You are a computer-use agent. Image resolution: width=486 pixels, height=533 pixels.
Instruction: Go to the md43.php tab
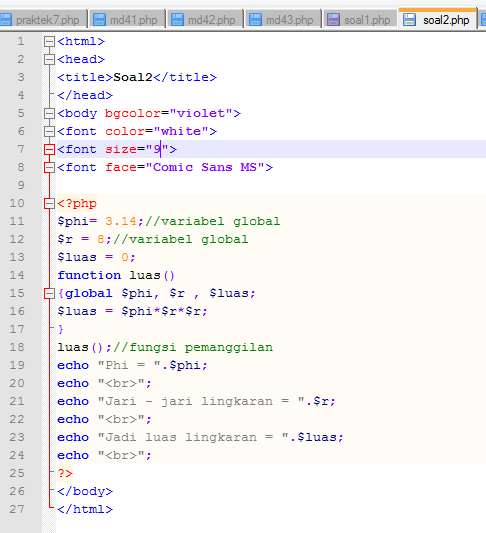click(283, 20)
